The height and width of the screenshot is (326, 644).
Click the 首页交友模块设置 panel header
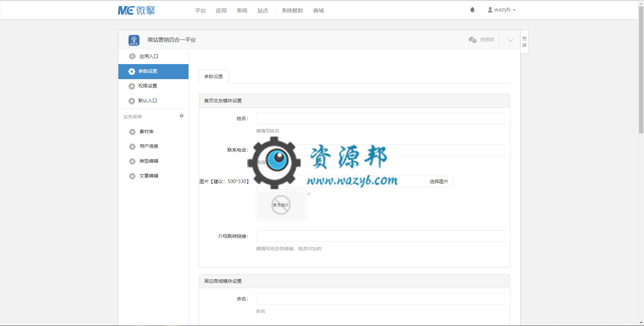click(x=355, y=101)
